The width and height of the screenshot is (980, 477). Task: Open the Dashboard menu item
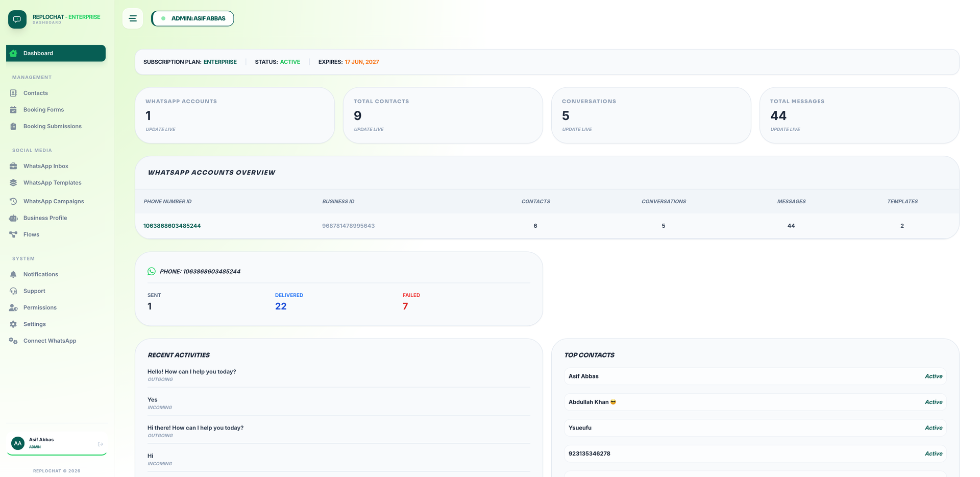56,53
